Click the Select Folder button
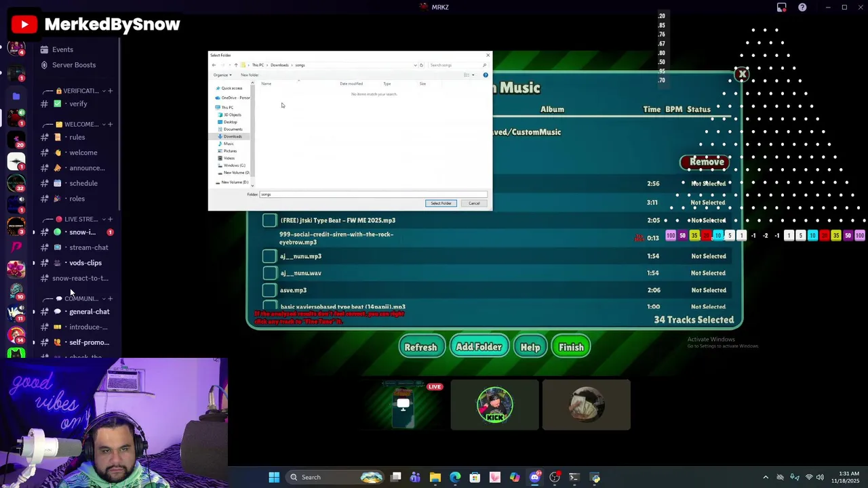Image resolution: width=868 pixels, height=488 pixels. coord(441,203)
